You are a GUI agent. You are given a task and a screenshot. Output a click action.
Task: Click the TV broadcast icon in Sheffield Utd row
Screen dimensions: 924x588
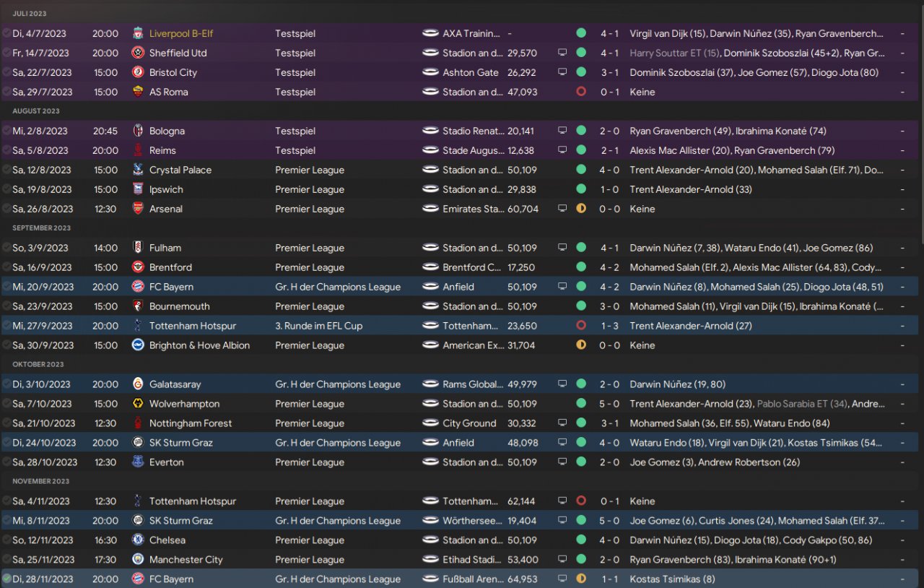tap(562, 53)
